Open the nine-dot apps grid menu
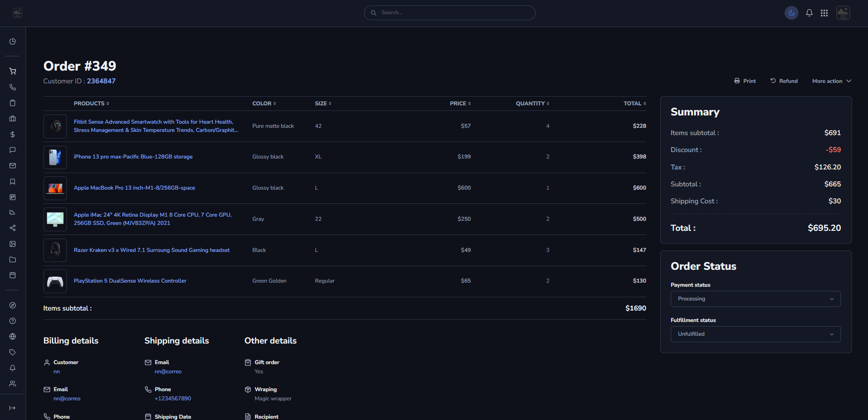The width and height of the screenshot is (868, 420). pos(824,13)
